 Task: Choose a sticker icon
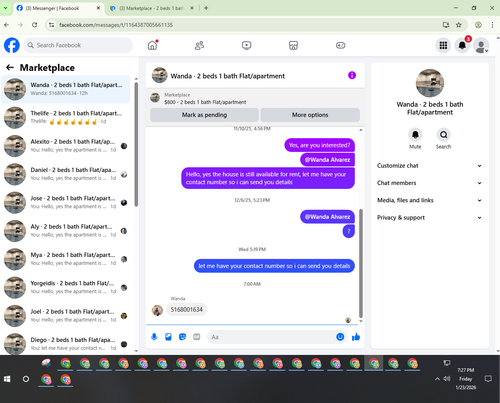click(x=182, y=337)
